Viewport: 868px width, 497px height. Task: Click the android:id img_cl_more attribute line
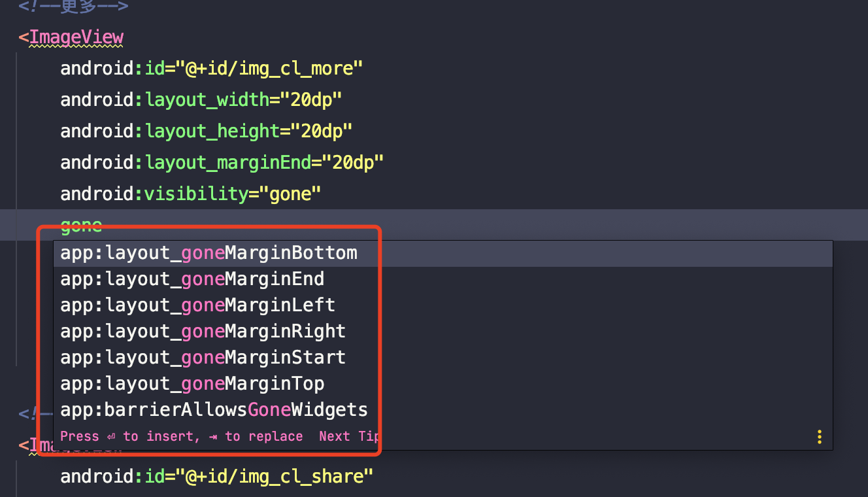[x=212, y=68]
